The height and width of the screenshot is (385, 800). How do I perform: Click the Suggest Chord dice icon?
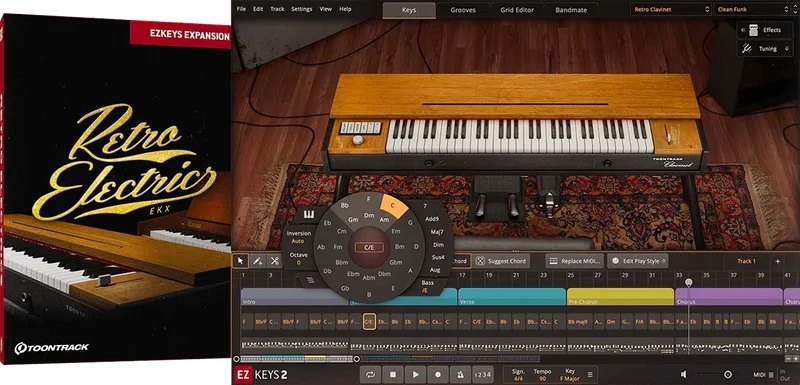pos(480,261)
